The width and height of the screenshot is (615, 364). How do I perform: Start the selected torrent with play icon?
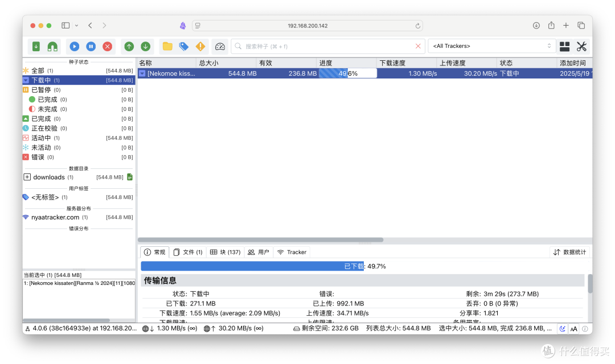click(x=74, y=46)
